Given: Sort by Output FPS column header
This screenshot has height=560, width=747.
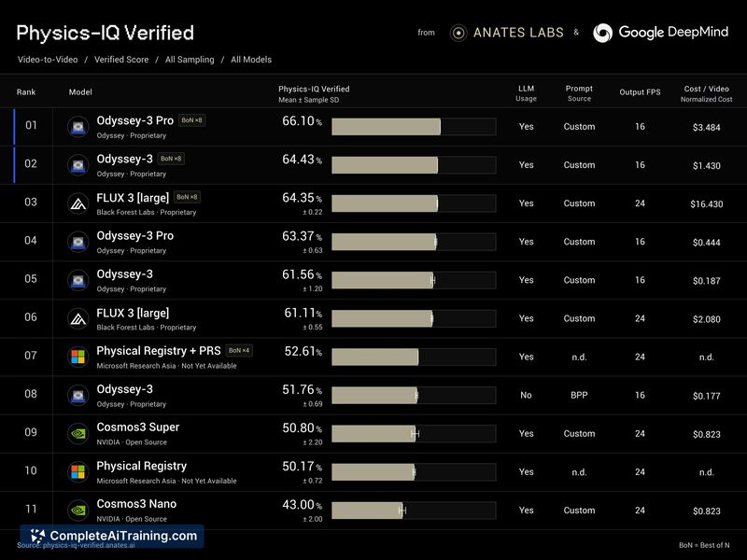Looking at the screenshot, I should point(640,92).
